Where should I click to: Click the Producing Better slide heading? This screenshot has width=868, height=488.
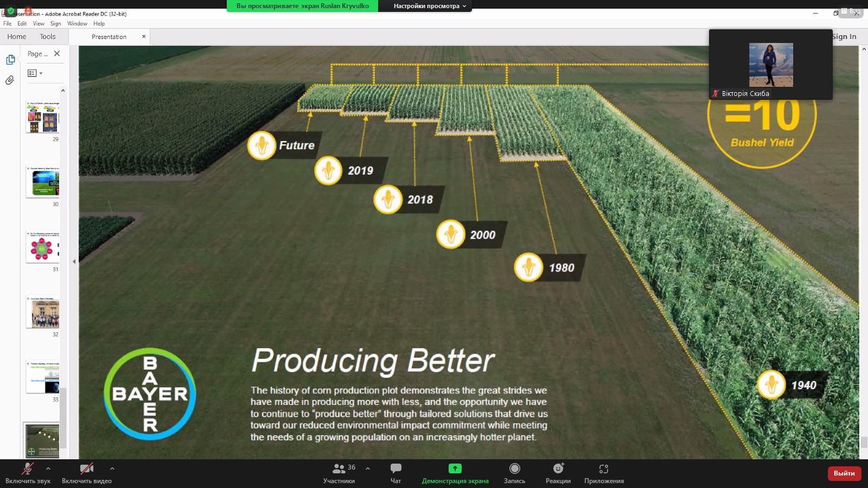tap(373, 361)
